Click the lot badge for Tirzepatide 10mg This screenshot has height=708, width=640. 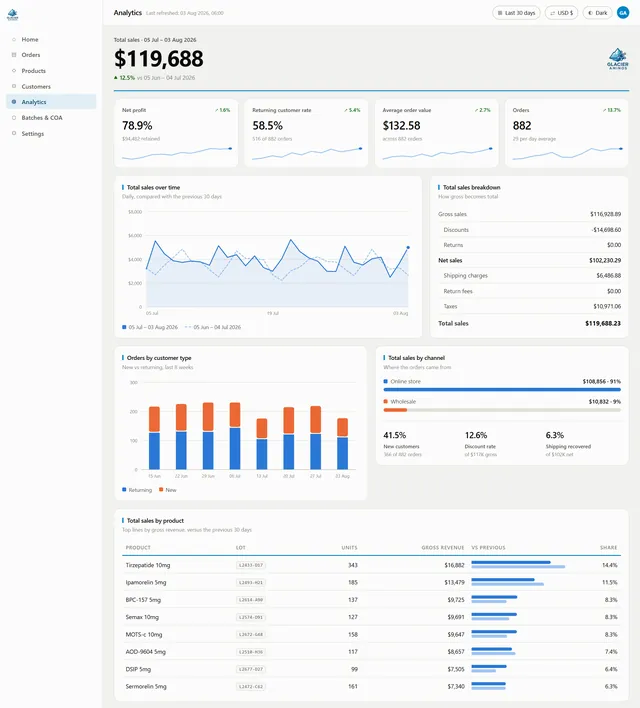click(251, 565)
